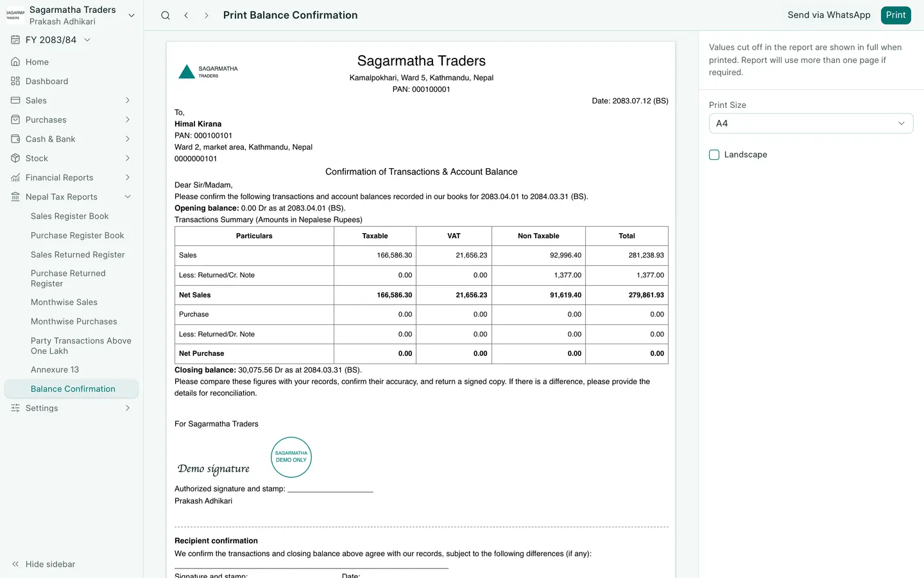Image resolution: width=924 pixels, height=578 pixels.
Task: Expand the Stock submenu chevron
Action: (128, 158)
